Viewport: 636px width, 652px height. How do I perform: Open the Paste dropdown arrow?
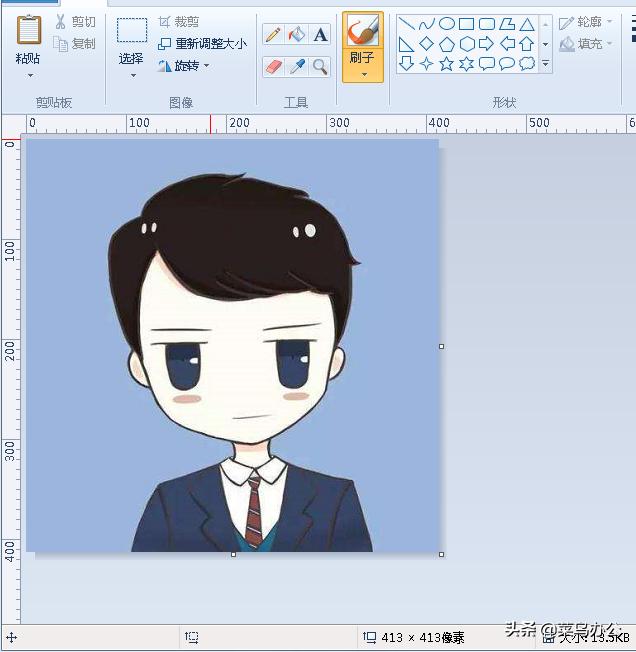[x=30, y=76]
